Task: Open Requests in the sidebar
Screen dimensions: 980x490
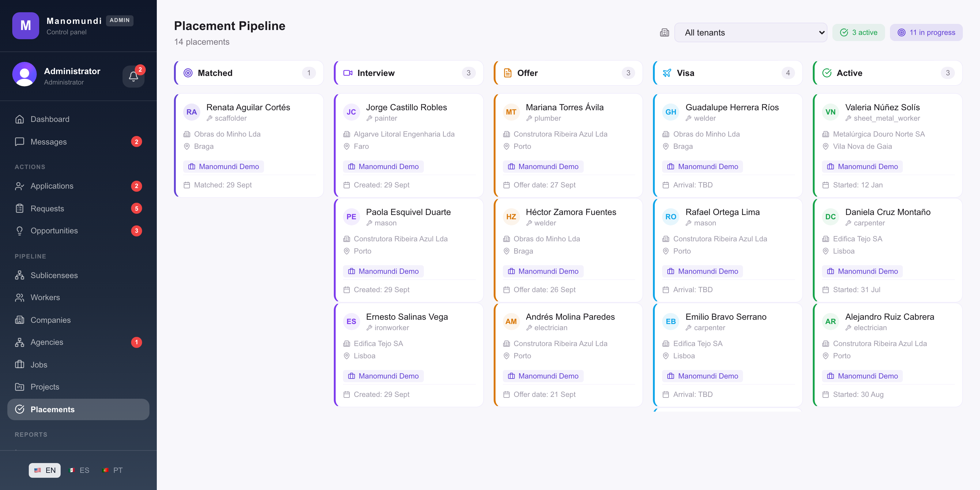Action: pos(78,209)
